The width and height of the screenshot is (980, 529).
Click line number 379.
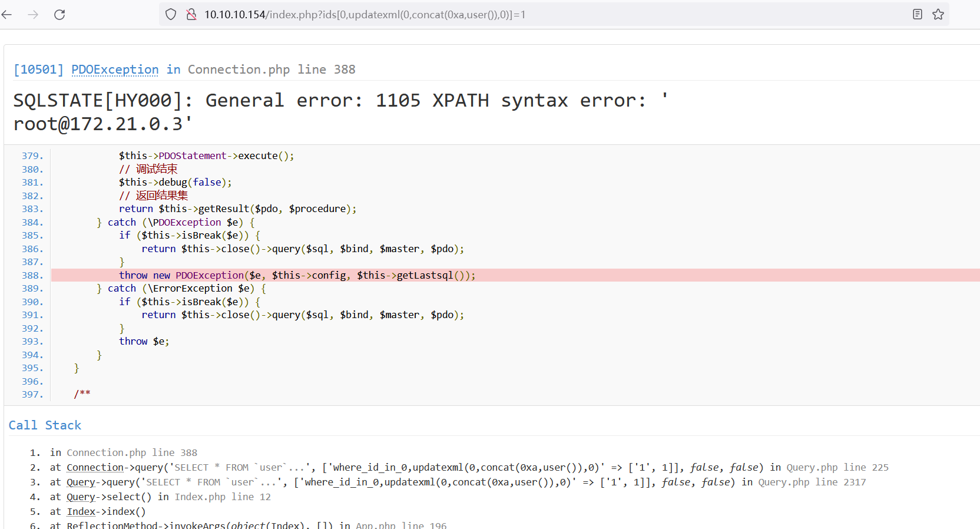pyautogui.click(x=32, y=156)
